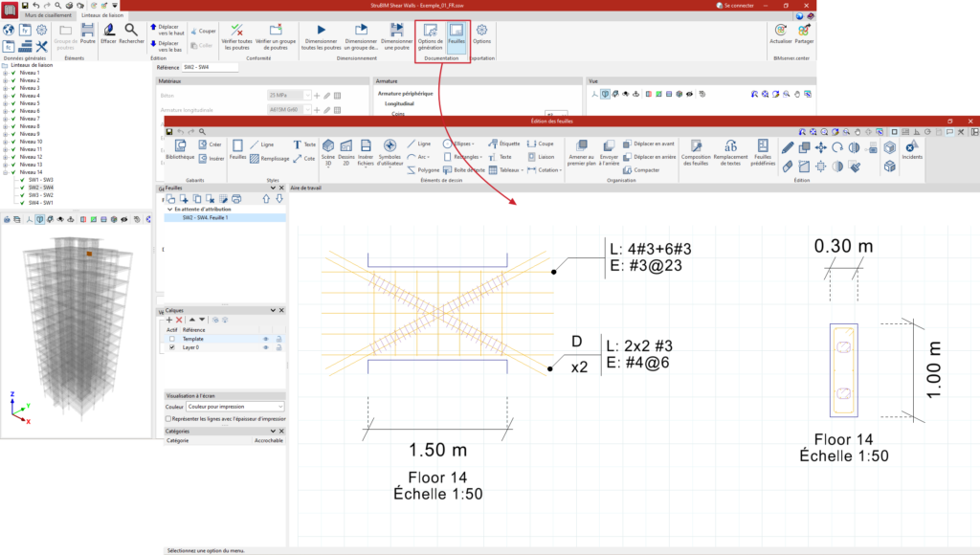The width and height of the screenshot is (980, 555).
Task: Switch to Murs de cisaillement tab
Action: [48, 15]
